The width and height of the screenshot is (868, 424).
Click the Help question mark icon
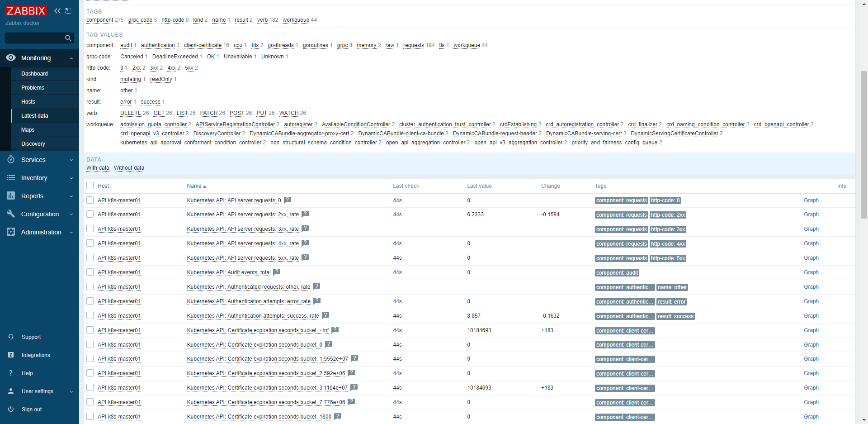click(11, 373)
